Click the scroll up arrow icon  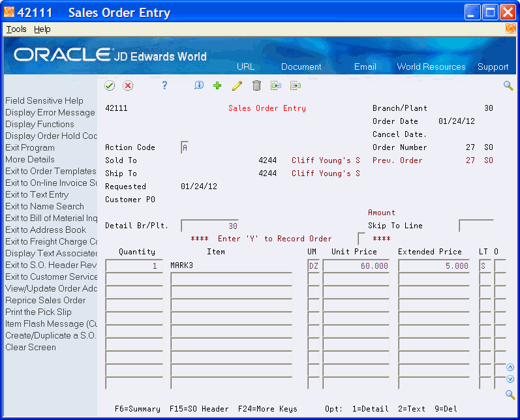coord(510,367)
